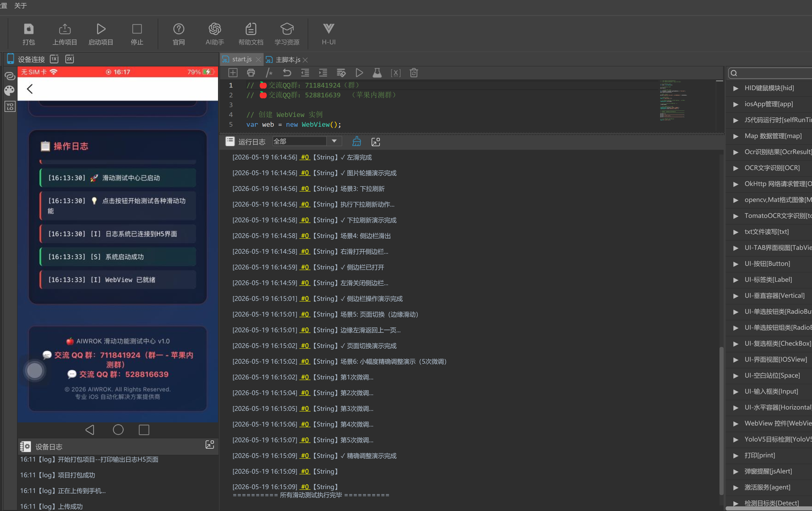The width and height of the screenshot is (812, 511).
Task: Go back in phone screen header
Action: [30, 89]
